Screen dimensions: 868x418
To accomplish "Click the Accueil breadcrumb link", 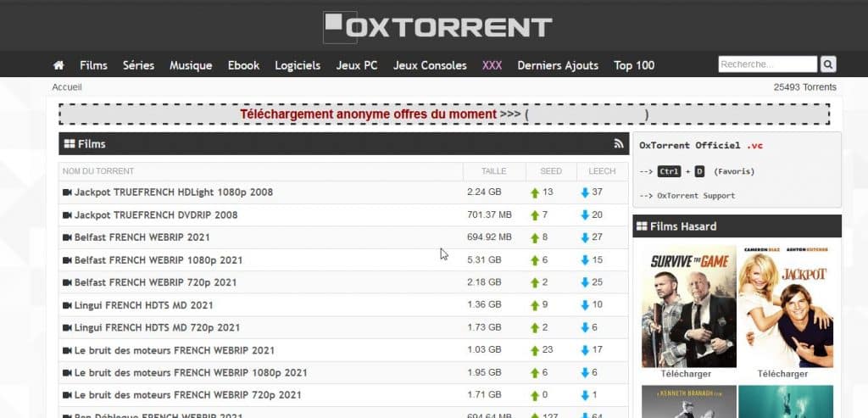I will (x=67, y=87).
